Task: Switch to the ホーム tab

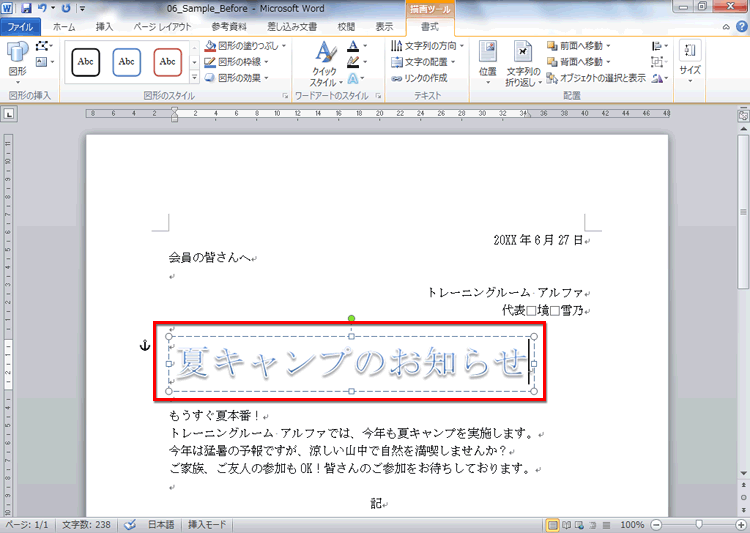Action: pos(64,27)
